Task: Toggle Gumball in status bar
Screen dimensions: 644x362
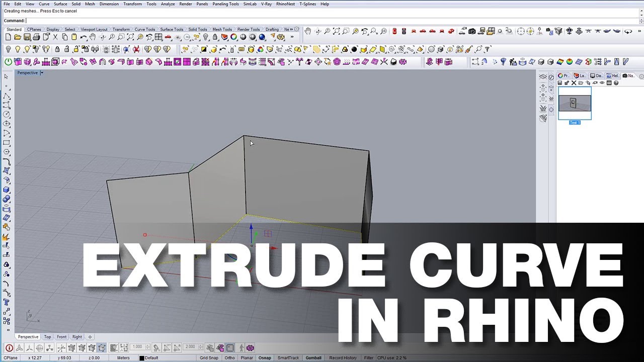Action: (313, 358)
